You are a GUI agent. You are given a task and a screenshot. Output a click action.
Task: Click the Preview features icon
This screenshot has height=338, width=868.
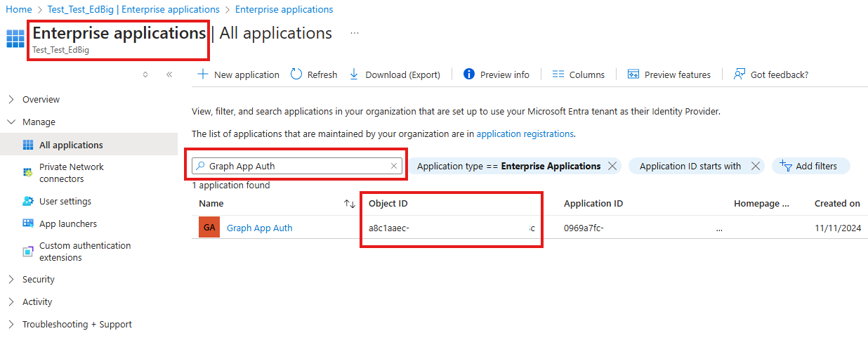(x=633, y=74)
